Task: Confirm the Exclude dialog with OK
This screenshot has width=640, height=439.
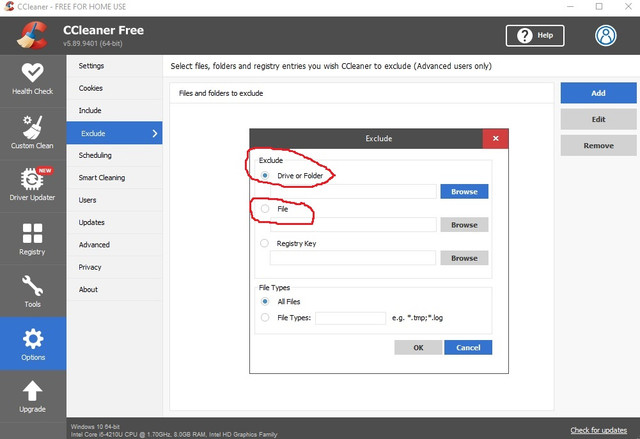Action: coord(418,348)
